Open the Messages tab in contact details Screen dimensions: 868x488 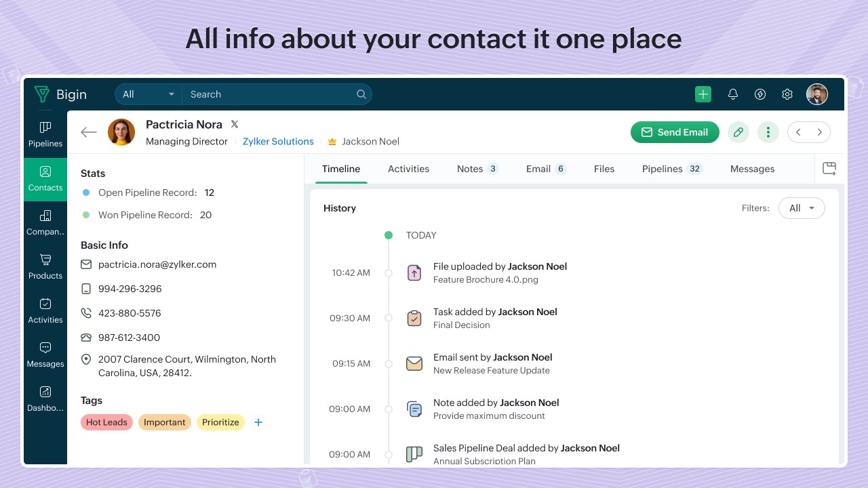coord(752,169)
